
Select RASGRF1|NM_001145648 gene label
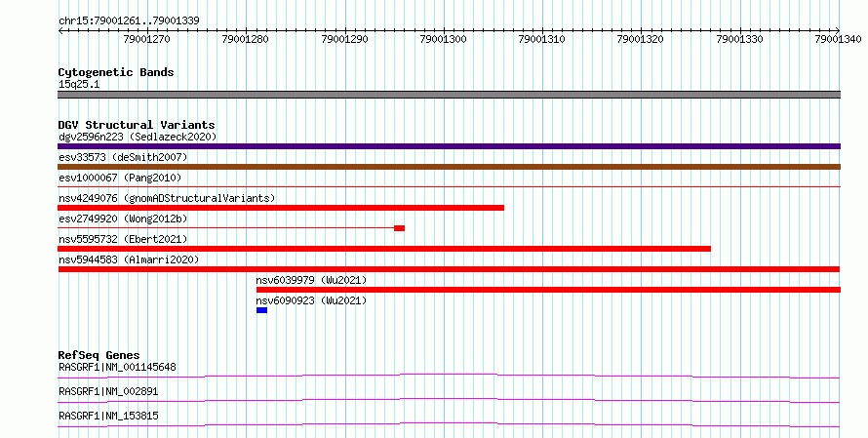(x=117, y=367)
